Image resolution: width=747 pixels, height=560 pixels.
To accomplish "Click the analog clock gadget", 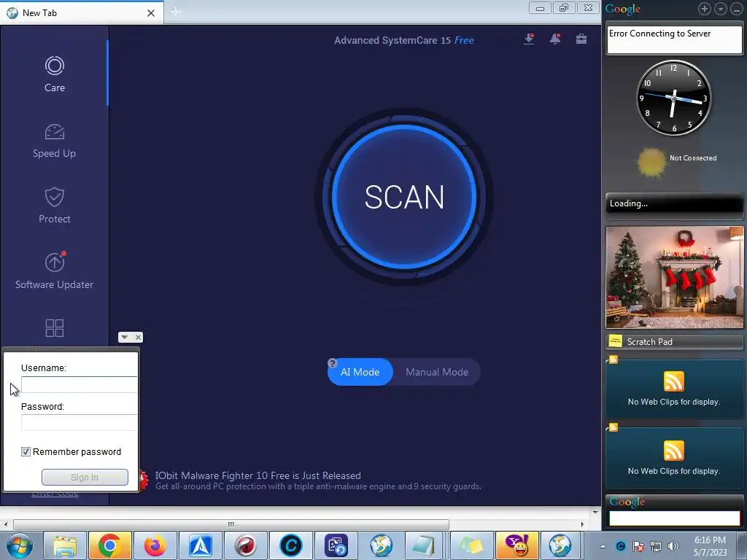I will pos(673,98).
